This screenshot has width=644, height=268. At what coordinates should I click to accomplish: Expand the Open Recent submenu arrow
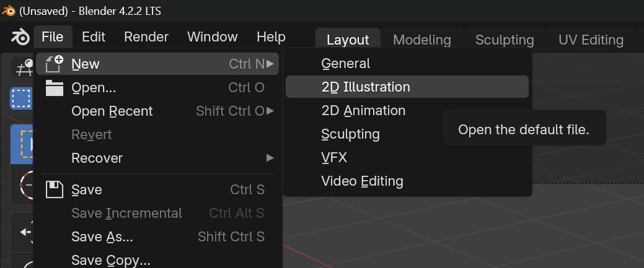pos(270,111)
